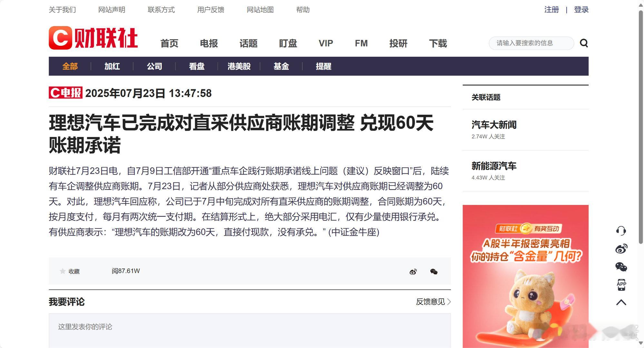This screenshot has width=644, height=348.
Task: Open FM navigation item
Action: pos(361,43)
